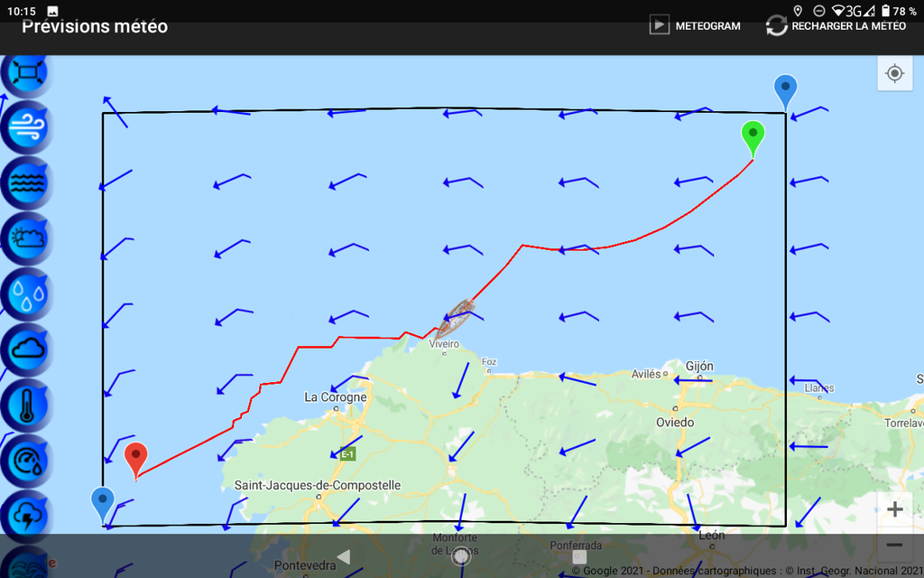Image resolution: width=924 pixels, height=578 pixels.
Task: Show the rain drops layer icon
Action: pyautogui.click(x=26, y=294)
